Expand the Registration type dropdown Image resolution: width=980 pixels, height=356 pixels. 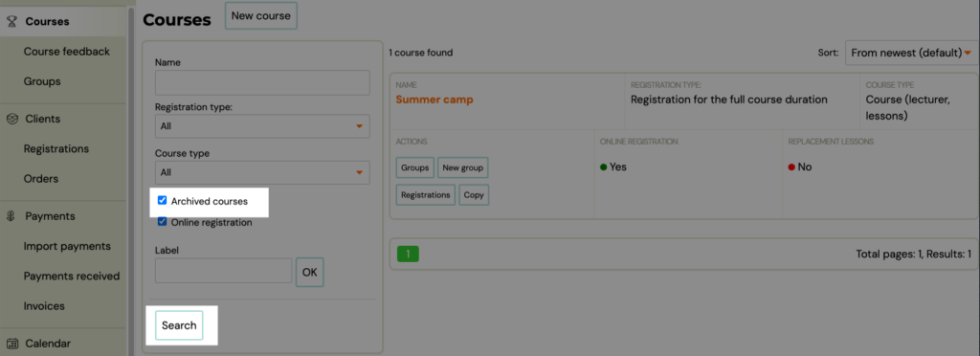point(262,126)
